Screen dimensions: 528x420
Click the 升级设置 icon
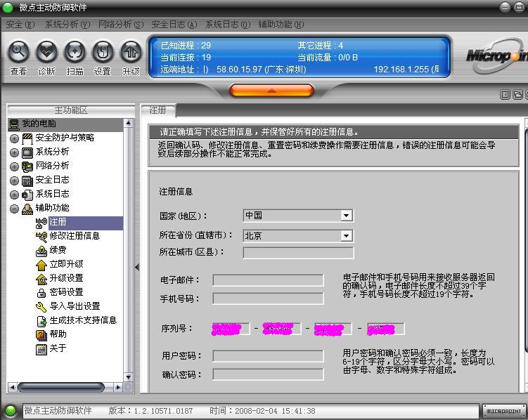(41, 279)
